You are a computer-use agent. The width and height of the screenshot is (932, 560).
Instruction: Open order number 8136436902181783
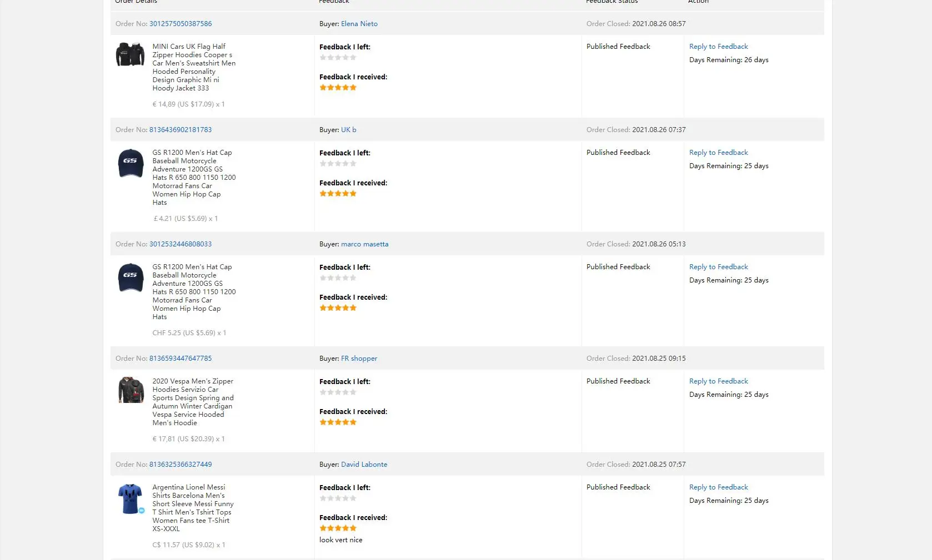(x=181, y=130)
